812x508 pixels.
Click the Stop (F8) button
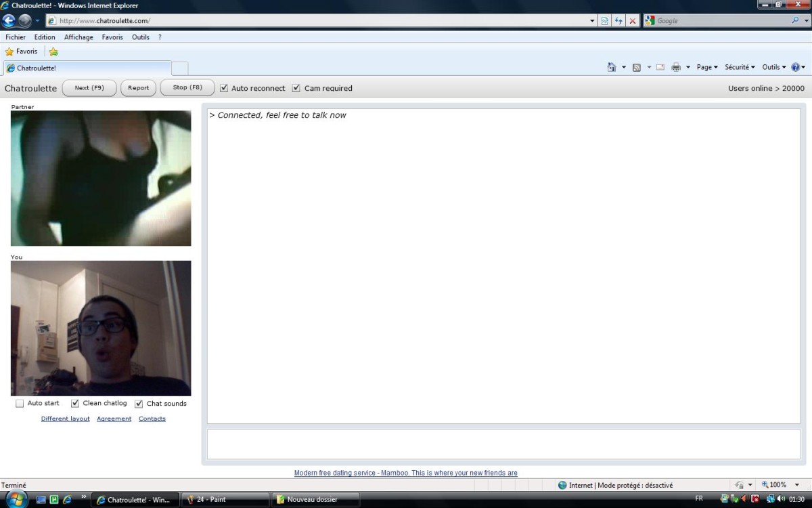pos(187,88)
